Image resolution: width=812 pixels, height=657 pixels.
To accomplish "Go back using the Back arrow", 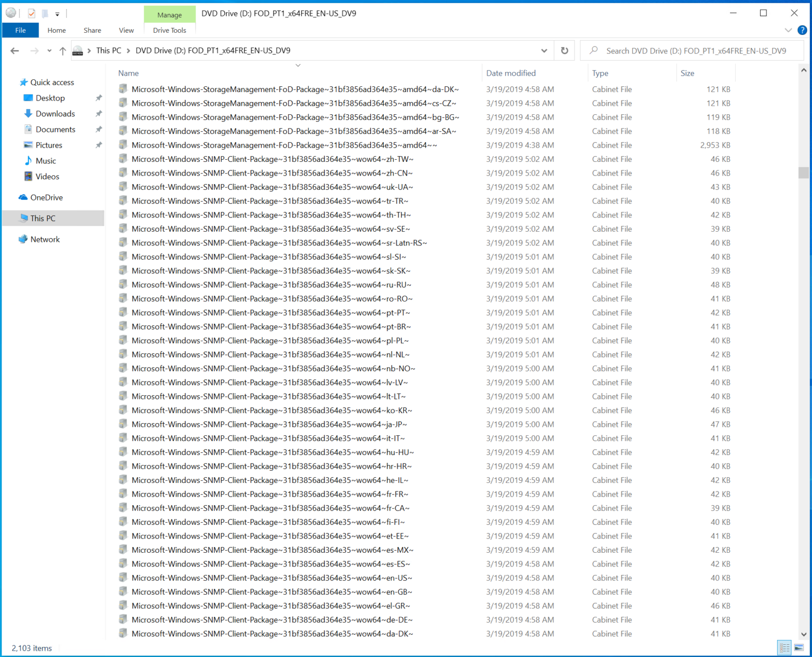I will pyautogui.click(x=14, y=50).
